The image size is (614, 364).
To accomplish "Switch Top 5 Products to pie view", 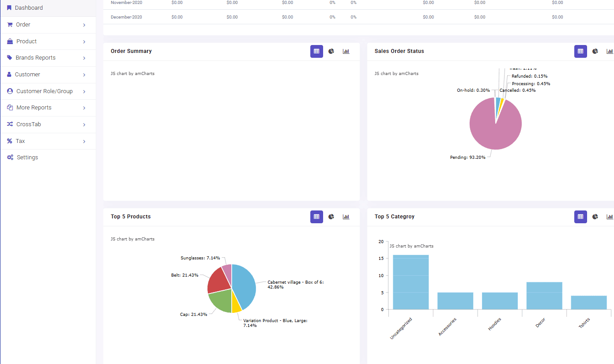I will [331, 217].
